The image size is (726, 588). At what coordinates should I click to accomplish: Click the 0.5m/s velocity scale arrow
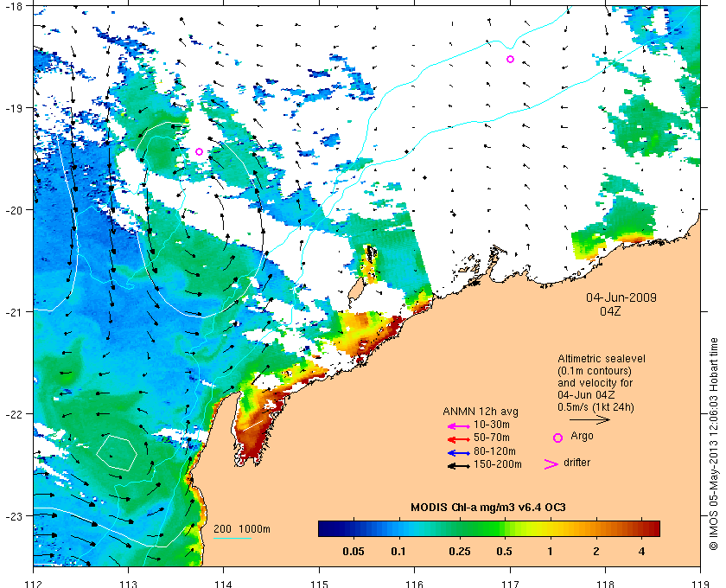tap(589, 420)
